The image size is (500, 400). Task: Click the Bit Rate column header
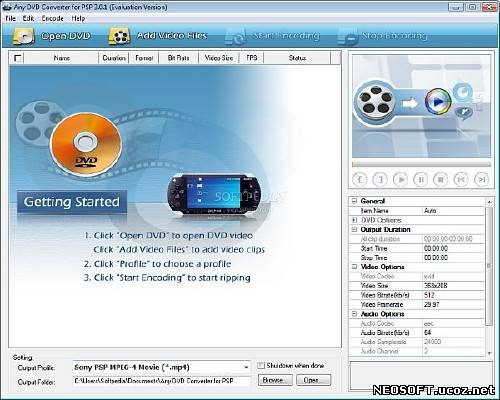click(178, 58)
